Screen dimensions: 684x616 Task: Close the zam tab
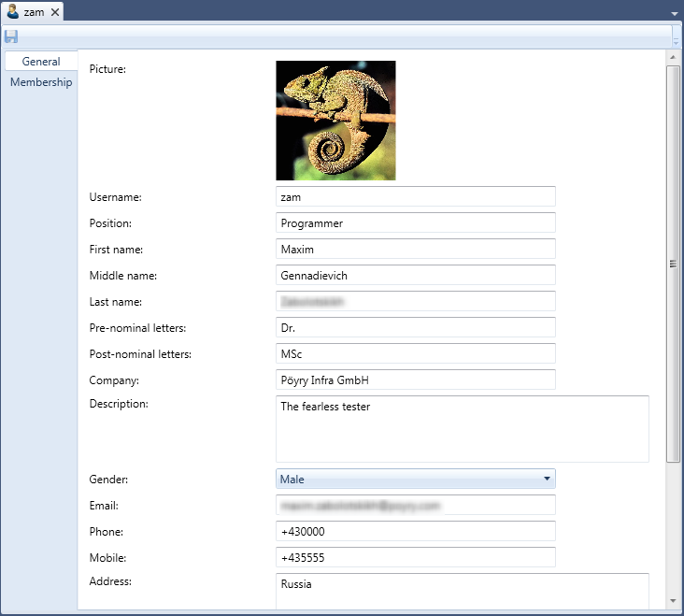click(x=55, y=12)
